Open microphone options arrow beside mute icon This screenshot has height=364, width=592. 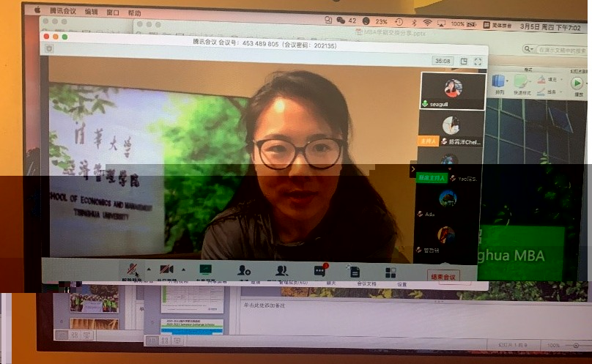tap(149, 270)
